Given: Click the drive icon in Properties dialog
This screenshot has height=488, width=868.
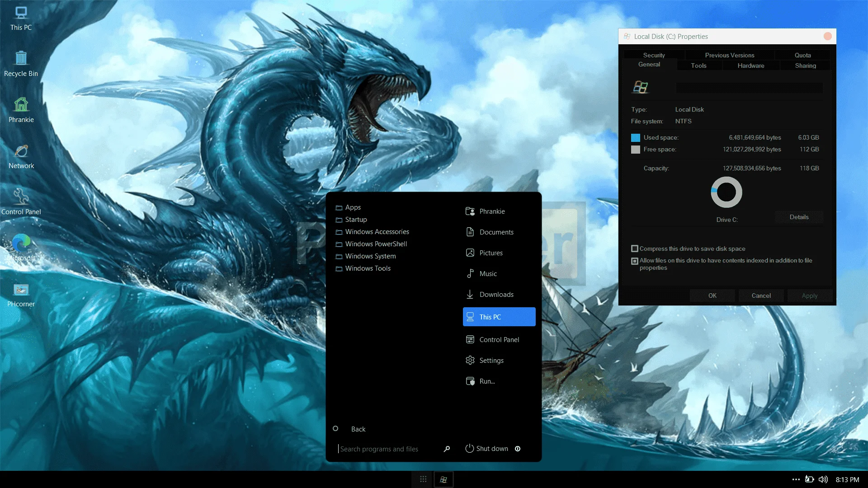Looking at the screenshot, I should [641, 87].
